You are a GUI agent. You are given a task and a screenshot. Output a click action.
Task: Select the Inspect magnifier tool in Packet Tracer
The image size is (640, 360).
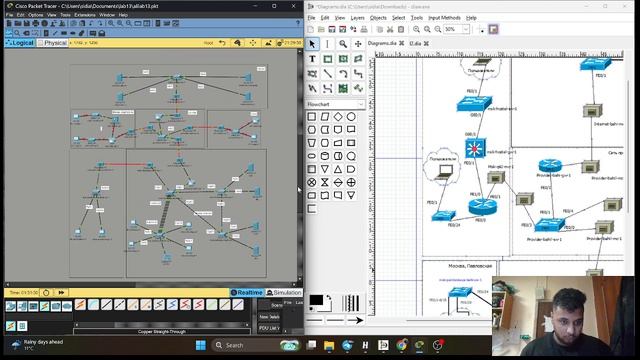click(x=17, y=33)
